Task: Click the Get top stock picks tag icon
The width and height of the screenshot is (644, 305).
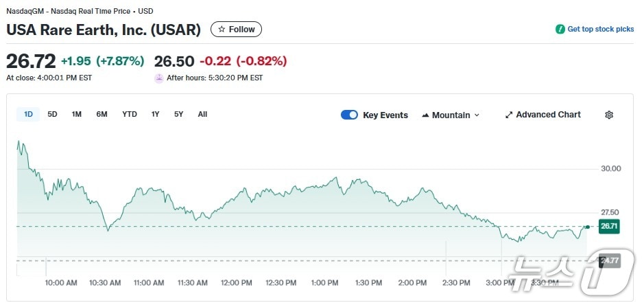Action: (560, 30)
